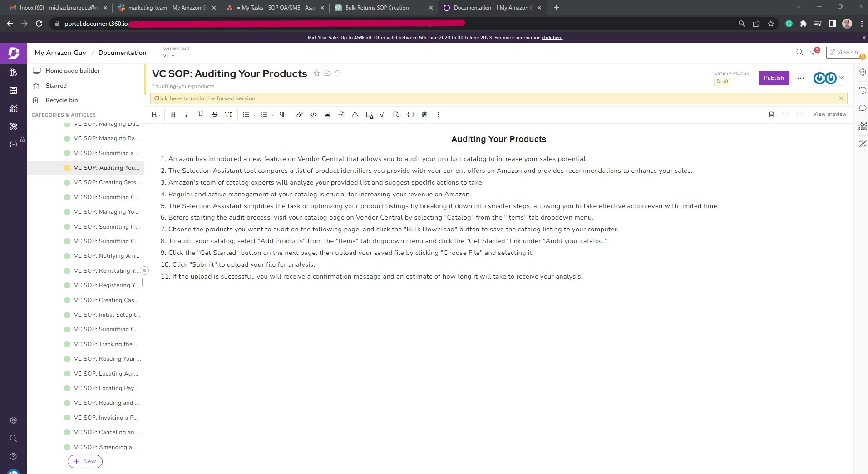Open the workspace v1 dropdown
This screenshot has height=474, width=868.
pyautogui.click(x=169, y=56)
